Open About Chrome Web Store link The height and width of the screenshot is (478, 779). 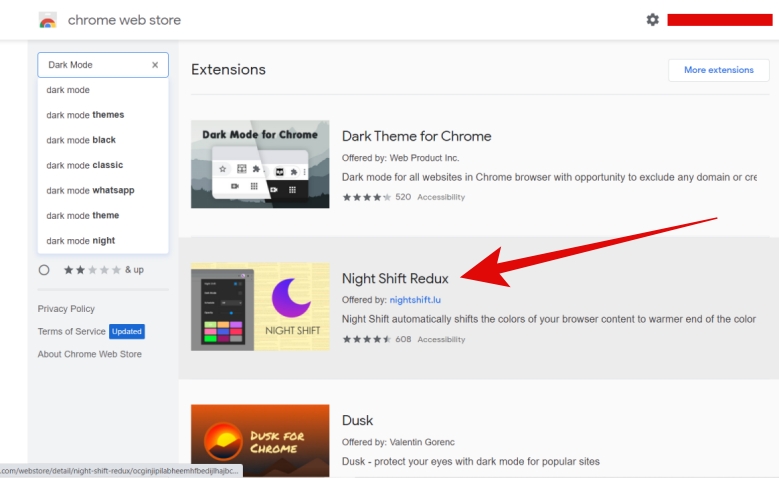(x=89, y=354)
